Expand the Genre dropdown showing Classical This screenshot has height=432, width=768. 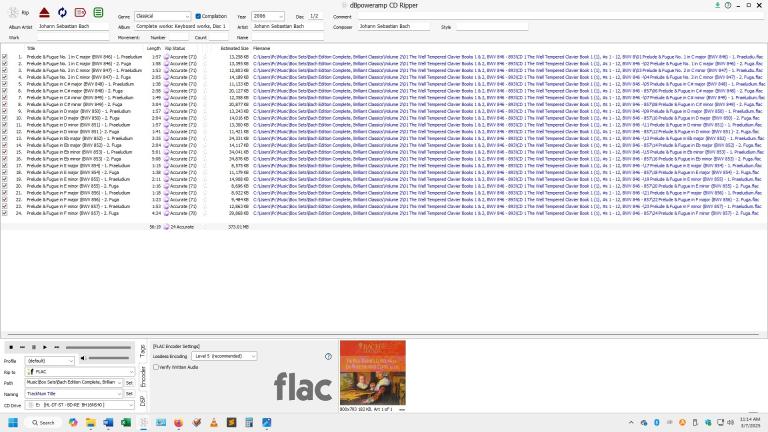coord(186,17)
